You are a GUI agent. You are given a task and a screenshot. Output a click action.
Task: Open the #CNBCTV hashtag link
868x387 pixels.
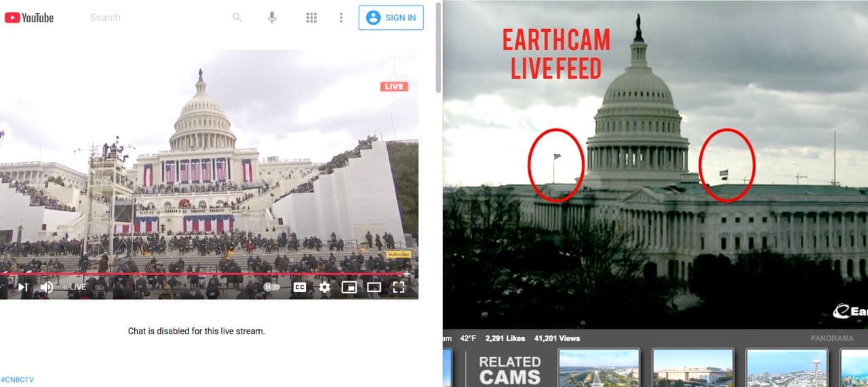tap(17, 380)
